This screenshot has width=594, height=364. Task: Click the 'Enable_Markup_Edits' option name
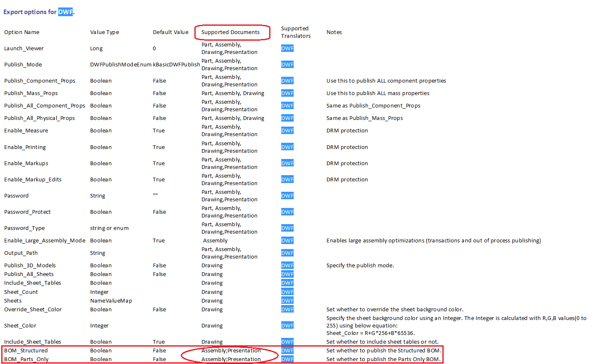33,180
